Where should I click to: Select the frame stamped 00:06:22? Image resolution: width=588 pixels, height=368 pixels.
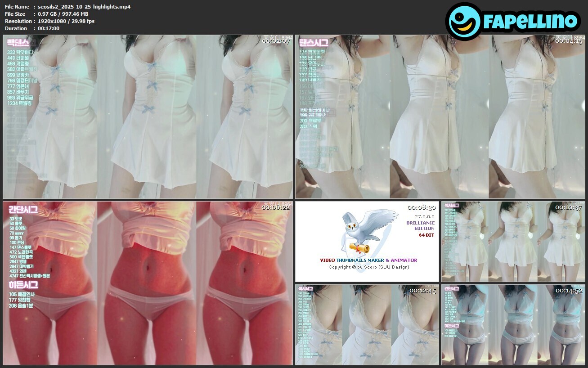148,283
